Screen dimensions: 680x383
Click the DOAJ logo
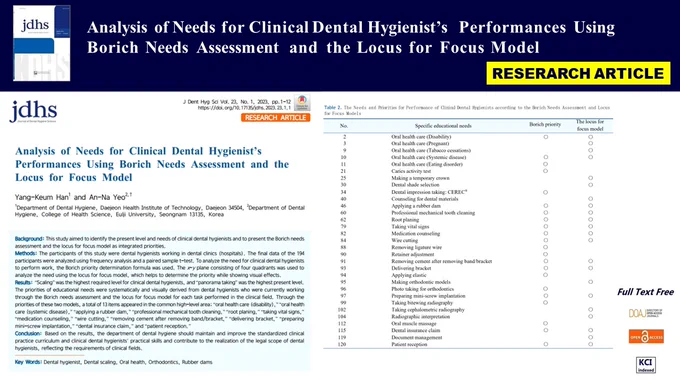coord(646,313)
